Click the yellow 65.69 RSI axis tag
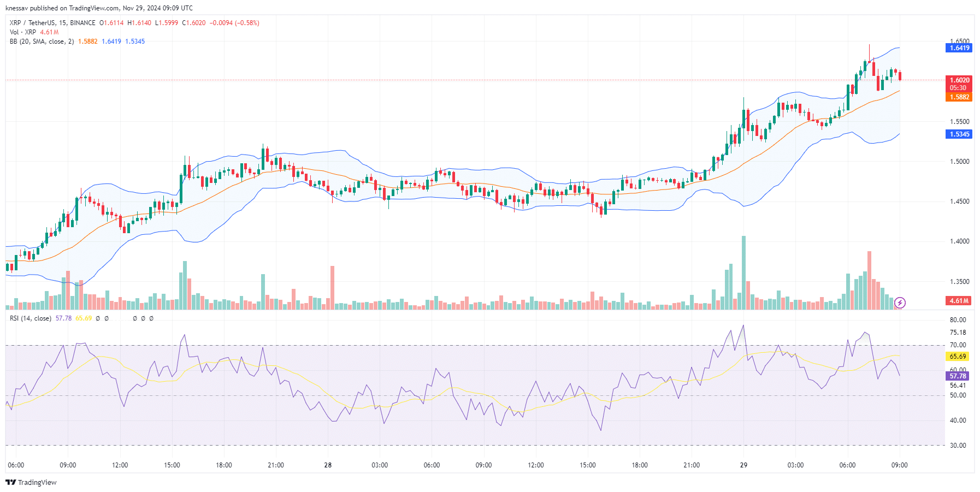 [958, 357]
